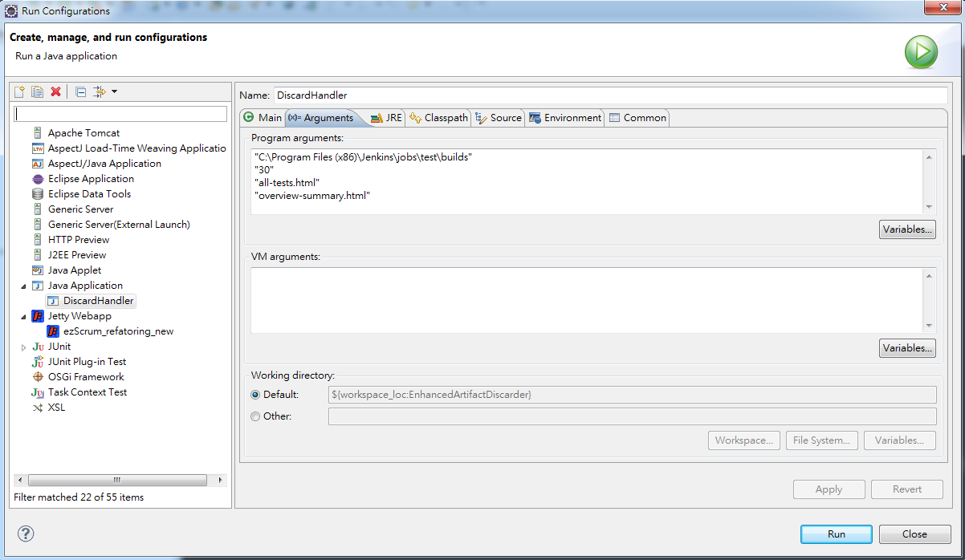965x560 pixels.
Task: Click the Revert button
Action: [907, 489]
